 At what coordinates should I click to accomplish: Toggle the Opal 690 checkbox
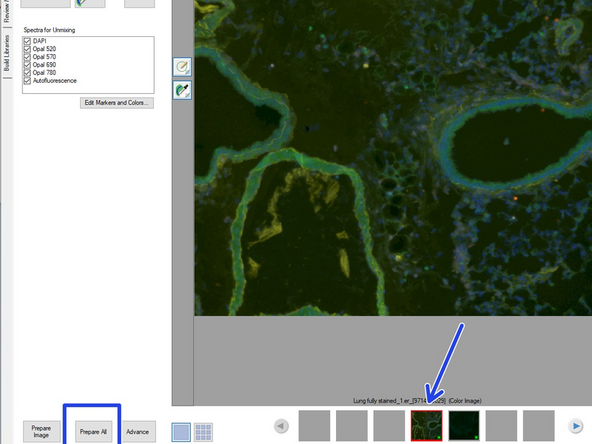(x=27, y=65)
